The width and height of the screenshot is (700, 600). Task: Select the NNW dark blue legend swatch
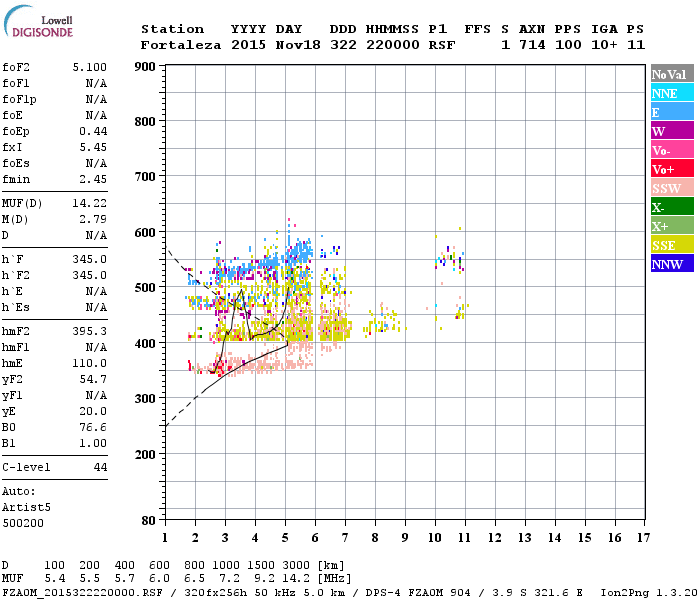point(672,263)
